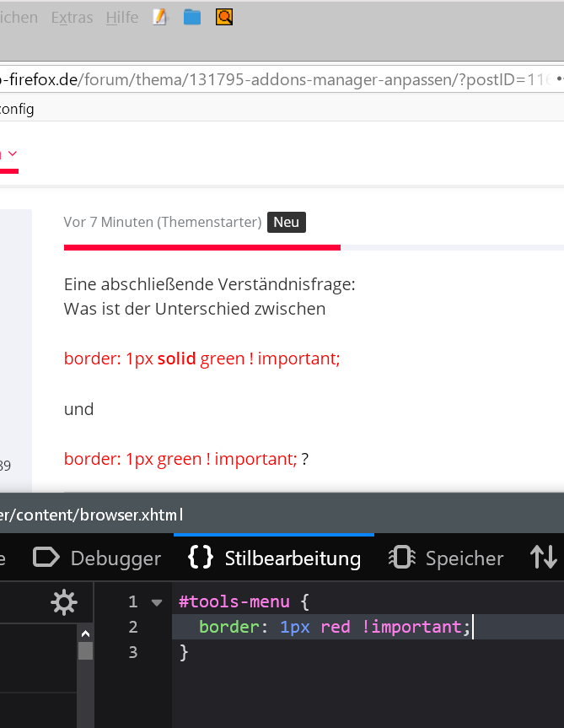Switch to the Speicher tab
The height and width of the screenshot is (728, 564).
[x=464, y=558]
